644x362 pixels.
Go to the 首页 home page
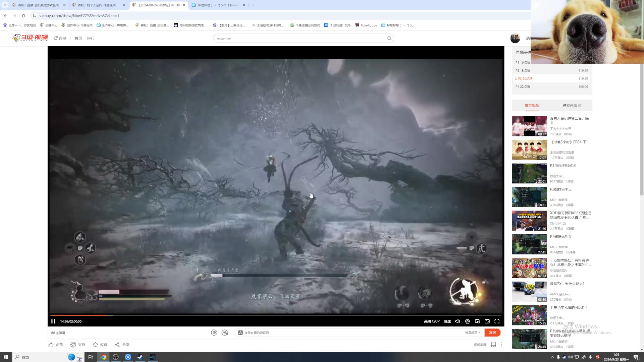coord(78,38)
